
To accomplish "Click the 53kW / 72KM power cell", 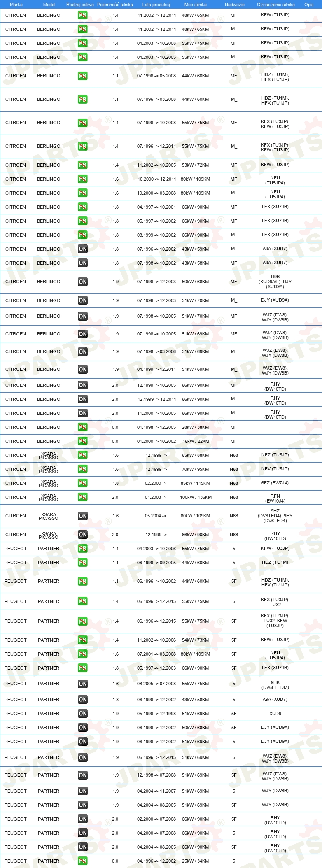I will [x=196, y=165].
